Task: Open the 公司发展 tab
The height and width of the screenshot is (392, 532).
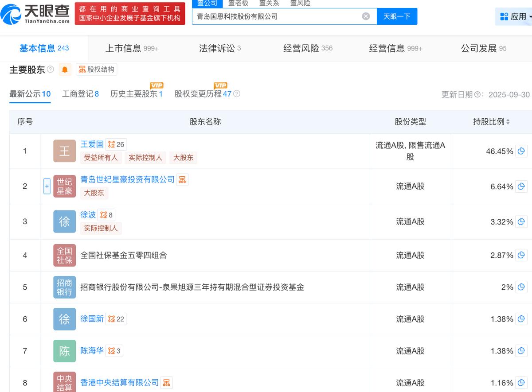Action: [x=483, y=48]
